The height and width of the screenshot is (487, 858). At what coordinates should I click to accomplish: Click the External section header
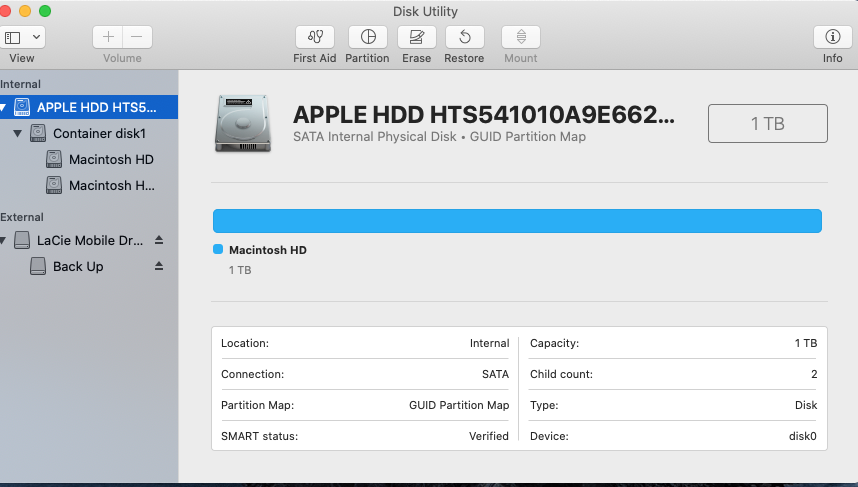click(x=22, y=217)
